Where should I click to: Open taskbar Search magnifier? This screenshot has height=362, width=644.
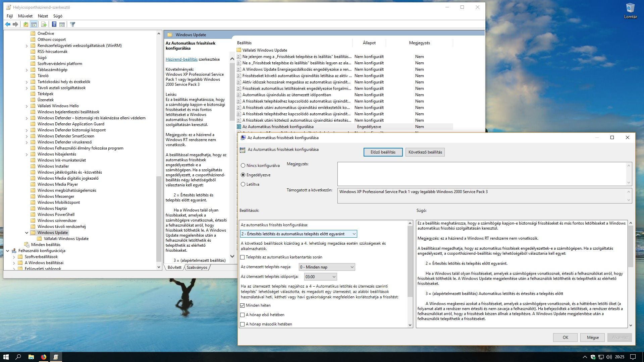click(18, 357)
